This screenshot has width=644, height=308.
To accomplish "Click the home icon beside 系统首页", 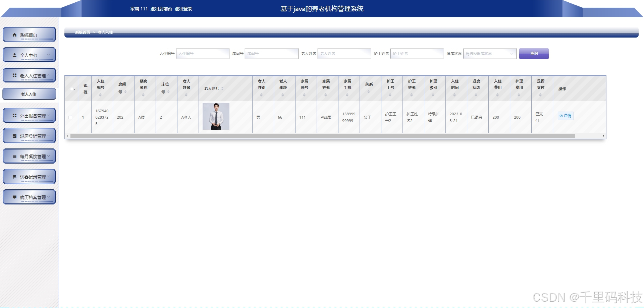I will tap(14, 35).
